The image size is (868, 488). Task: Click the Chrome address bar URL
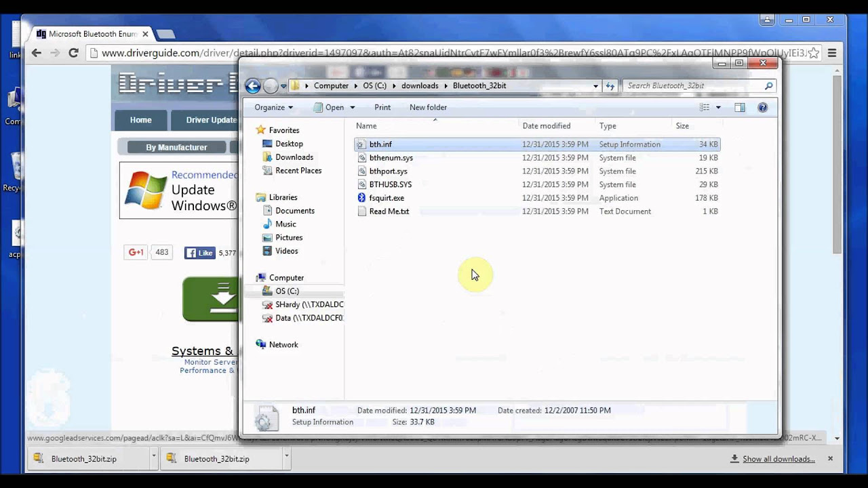click(453, 53)
